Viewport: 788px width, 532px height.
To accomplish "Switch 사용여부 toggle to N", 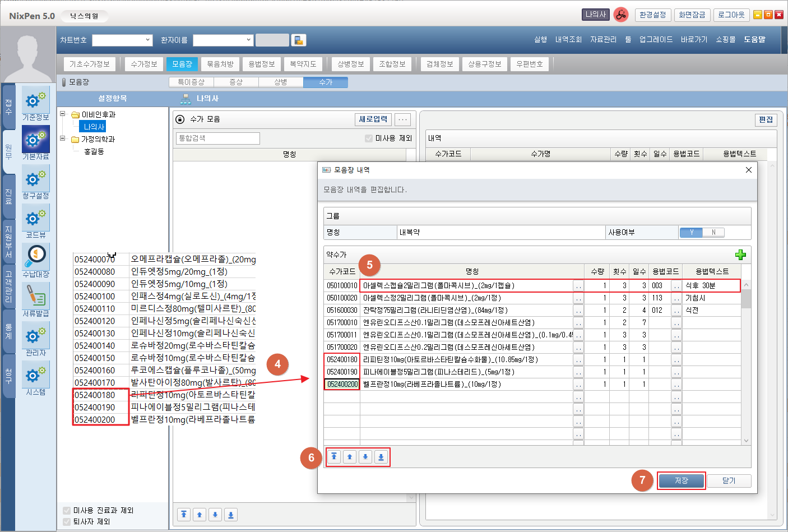I will 713,232.
